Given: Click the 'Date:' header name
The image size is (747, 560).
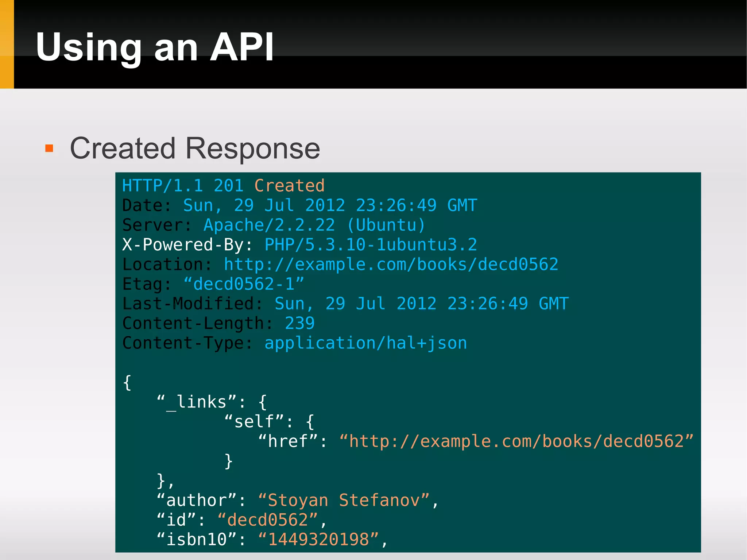Looking at the screenshot, I should (x=147, y=205).
